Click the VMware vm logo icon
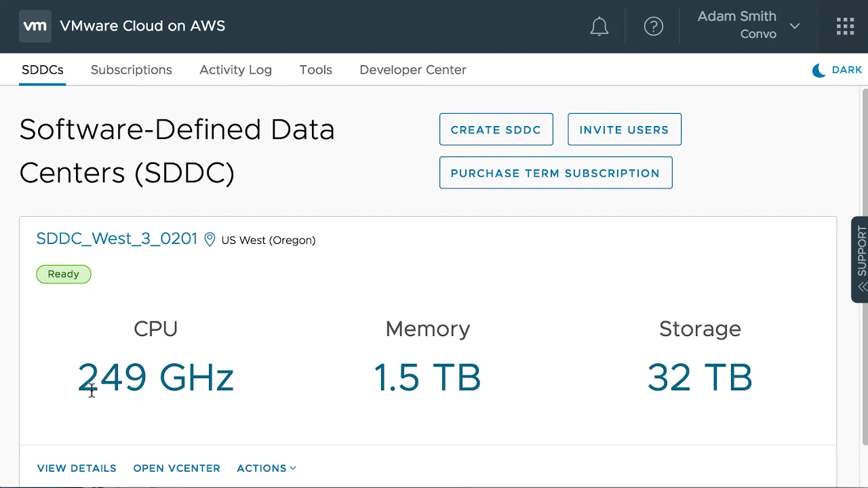Screen dimensions: 868x488 35,26
